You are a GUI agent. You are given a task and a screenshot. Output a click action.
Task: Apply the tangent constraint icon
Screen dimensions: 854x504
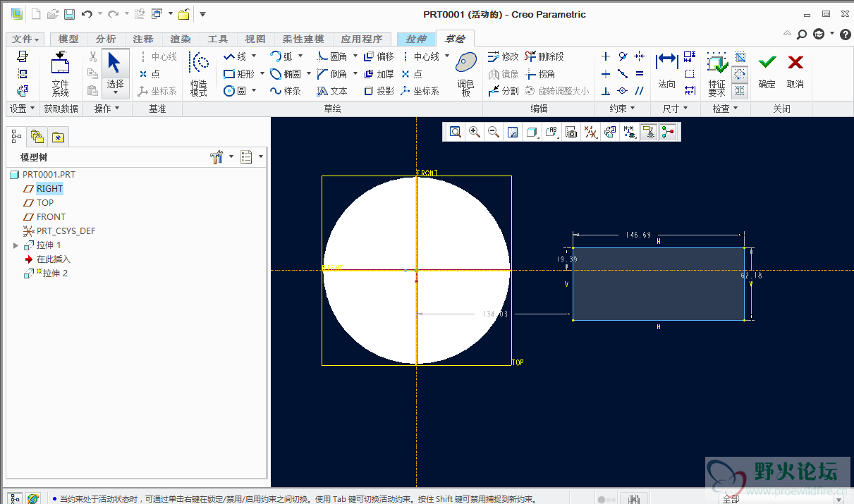pos(623,56)
